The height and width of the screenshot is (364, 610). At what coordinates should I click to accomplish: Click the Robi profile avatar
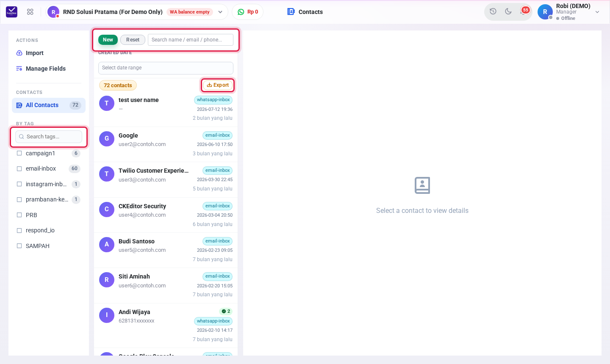(x=545, y=12)
